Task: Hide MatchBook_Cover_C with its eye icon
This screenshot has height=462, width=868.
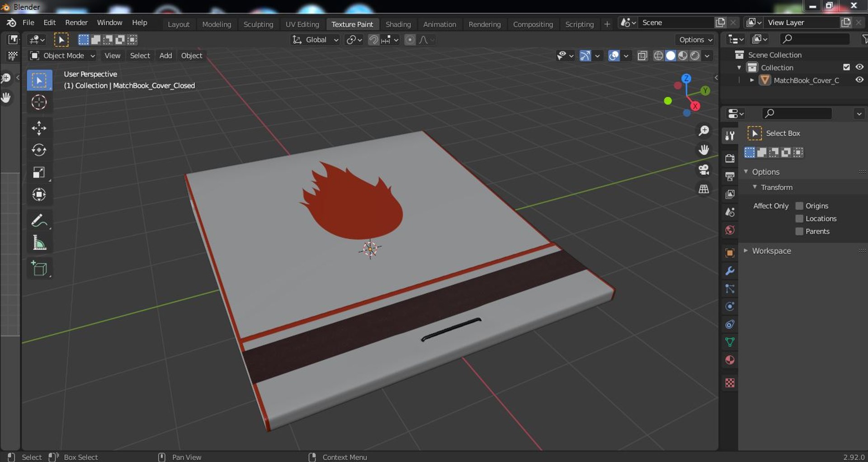Action: [859, 80]
